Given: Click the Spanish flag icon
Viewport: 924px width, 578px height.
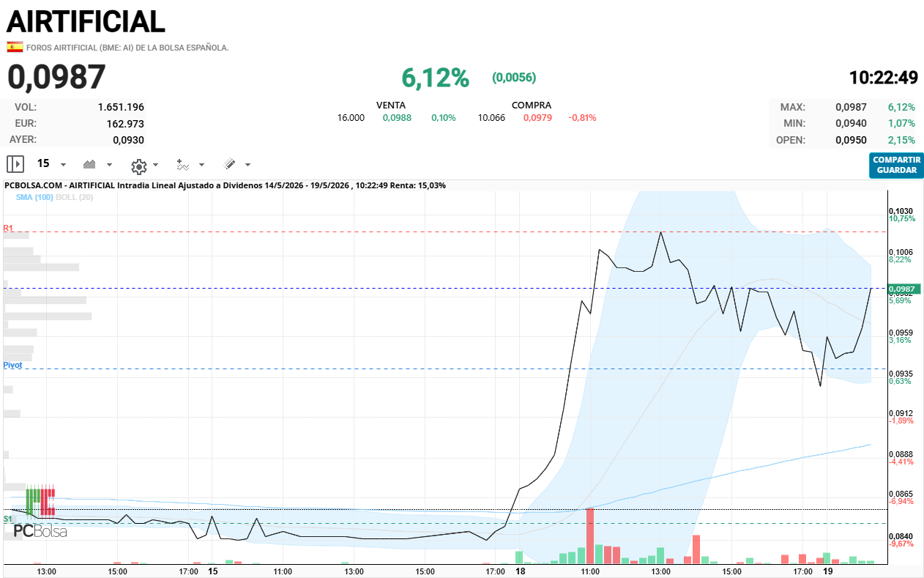Looking at the screenshot, I should [x=15, y=47].
